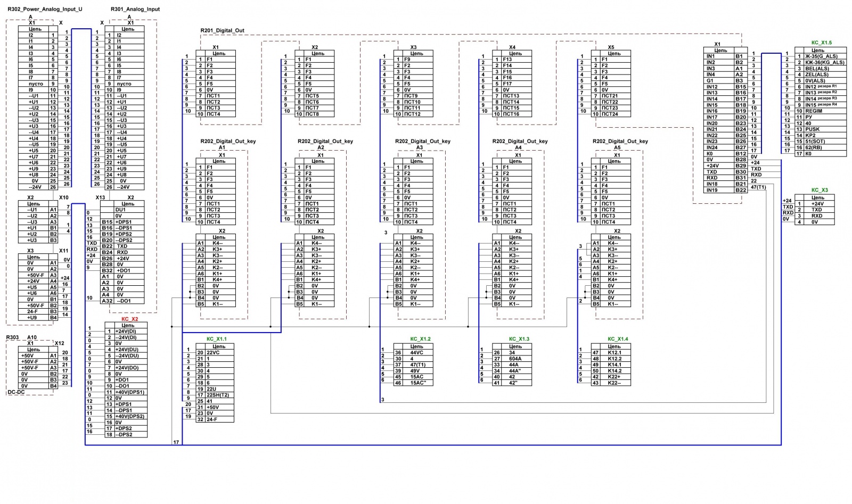
Task: Click the REGIM signal cell
Action: (x=824, y=111)
